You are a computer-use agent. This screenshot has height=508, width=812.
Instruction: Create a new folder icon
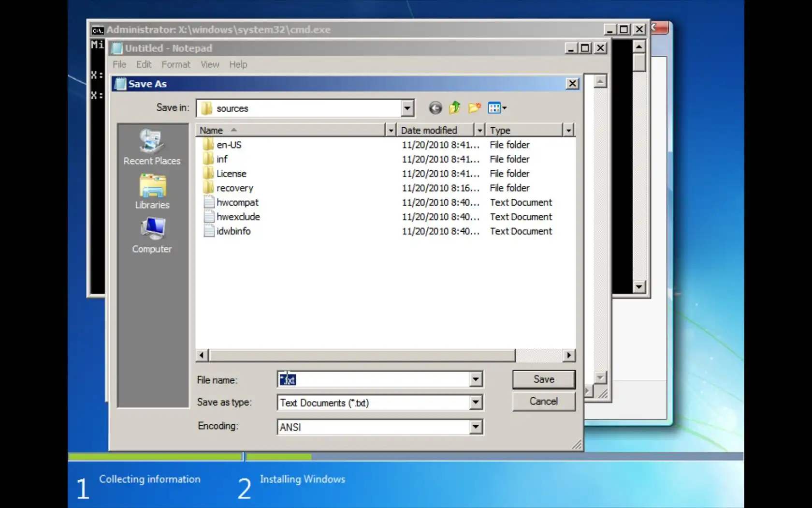[474, 108]
